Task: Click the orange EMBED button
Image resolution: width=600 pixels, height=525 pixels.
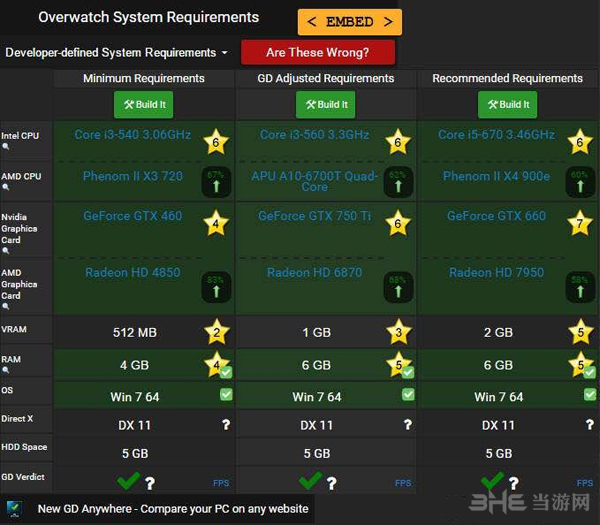Action: [350, 22]
